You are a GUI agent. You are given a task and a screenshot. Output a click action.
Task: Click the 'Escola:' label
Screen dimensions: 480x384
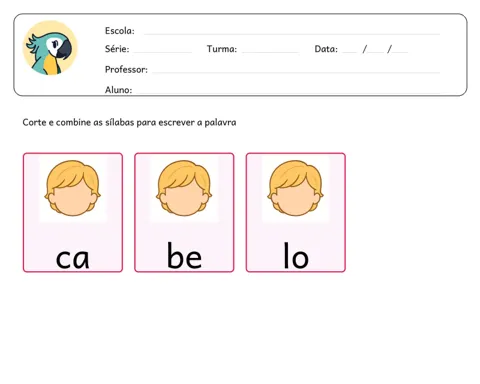tap(120, 31)
